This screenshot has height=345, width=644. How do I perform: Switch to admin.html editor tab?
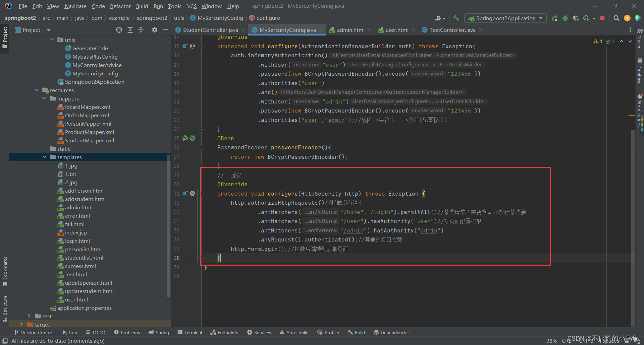click(351, 30)
